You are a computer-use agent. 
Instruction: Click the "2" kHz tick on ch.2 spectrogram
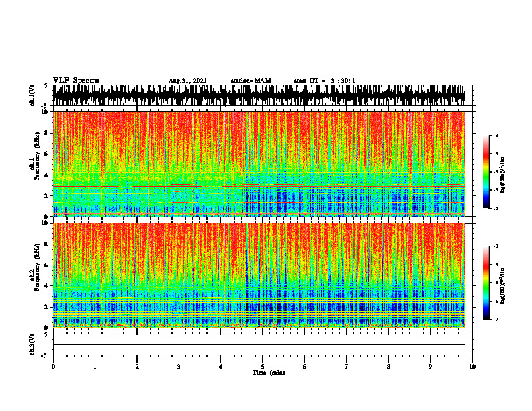(46, 307)
